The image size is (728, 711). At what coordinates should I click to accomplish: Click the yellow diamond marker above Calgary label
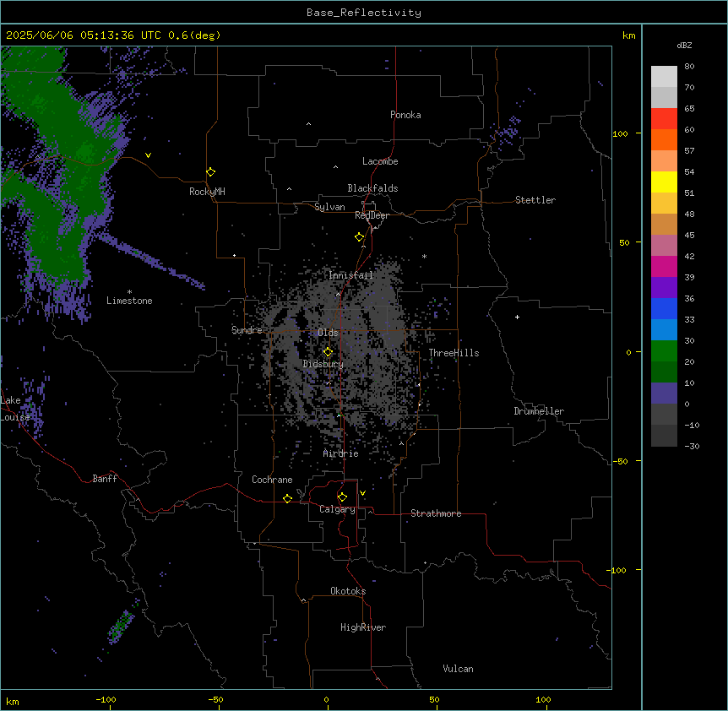click(x=342, y=497)
